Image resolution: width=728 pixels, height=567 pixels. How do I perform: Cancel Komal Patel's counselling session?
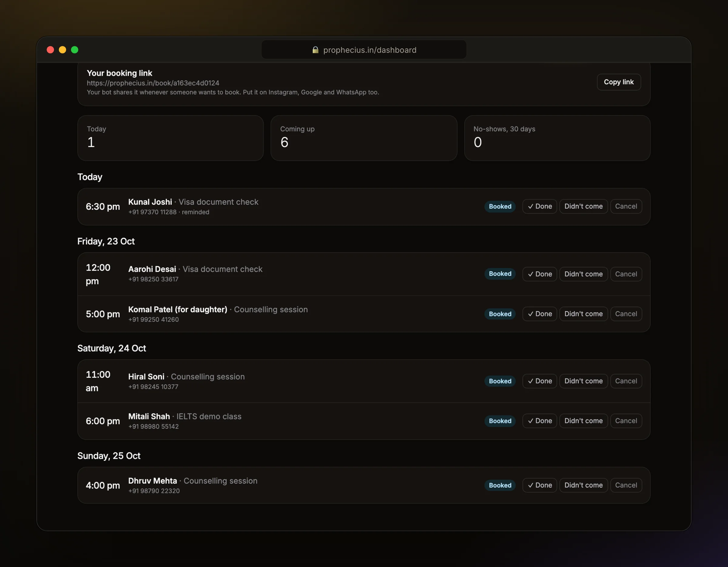click(626, 314)
